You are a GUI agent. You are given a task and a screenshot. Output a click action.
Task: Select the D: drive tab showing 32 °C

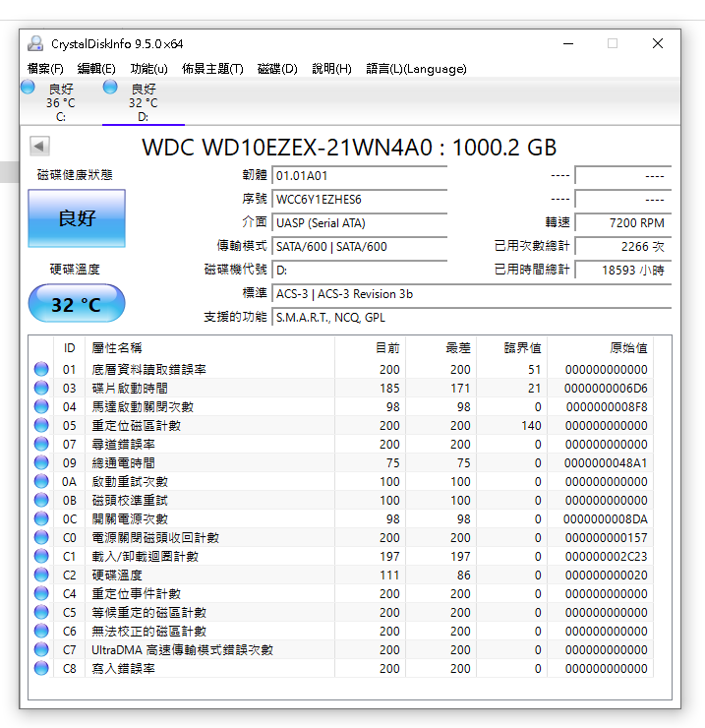[x=143, y=101]
